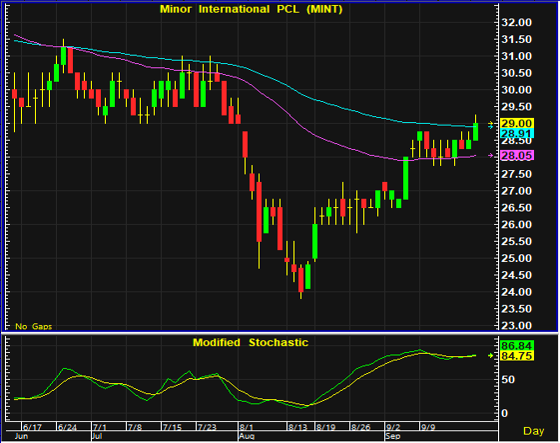Select the 9/9 date marker
The width and height of the screenshot is (560, 443).
(x=428, y=427)
